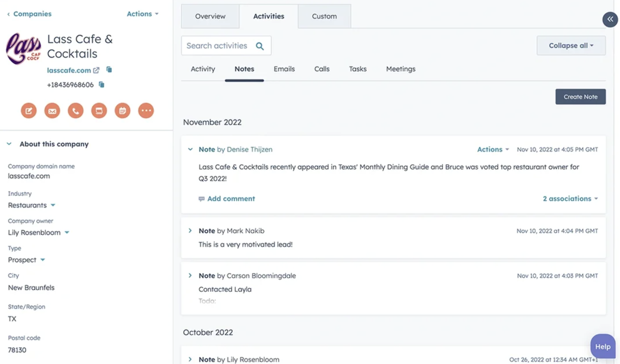Viewport: 620px width, 364px height.
Task: Expand the Mark Nakib note
Action: [190, 231]
